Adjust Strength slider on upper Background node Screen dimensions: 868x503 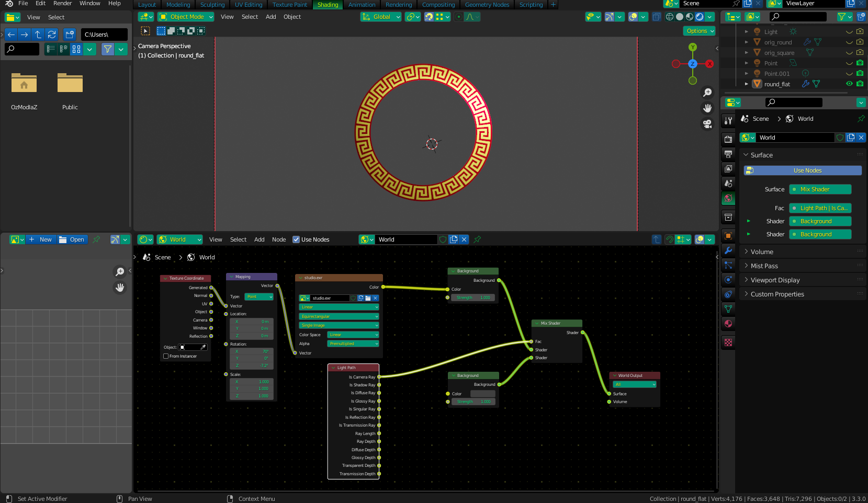click(x=473, y=298)
